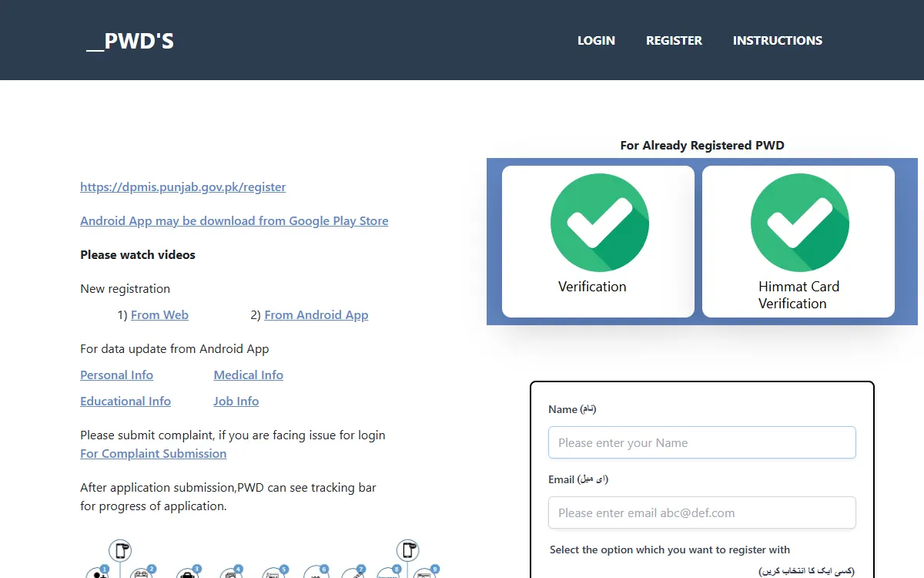Focus the Name input field
Viewport: 924px width, 578px height.
702,442
